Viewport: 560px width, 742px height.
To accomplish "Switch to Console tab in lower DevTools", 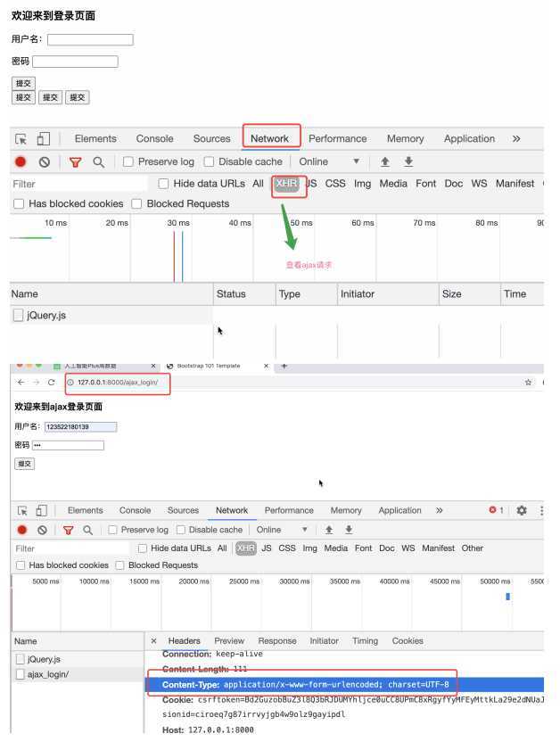I will (x=135, y=511).
